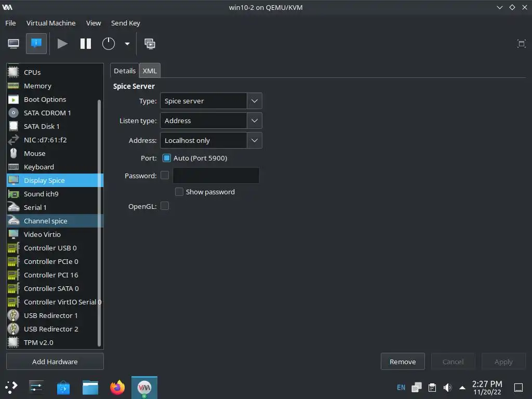
Task: Open Discover software store in taskbar
Action: click(x=63, y=388)
